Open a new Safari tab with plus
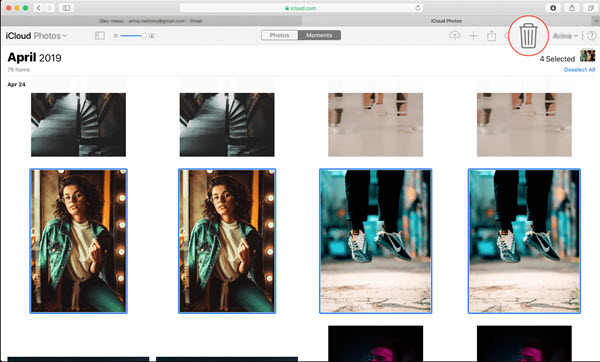Viewport: 600px width, 362px height. click(x=596, y=21)
